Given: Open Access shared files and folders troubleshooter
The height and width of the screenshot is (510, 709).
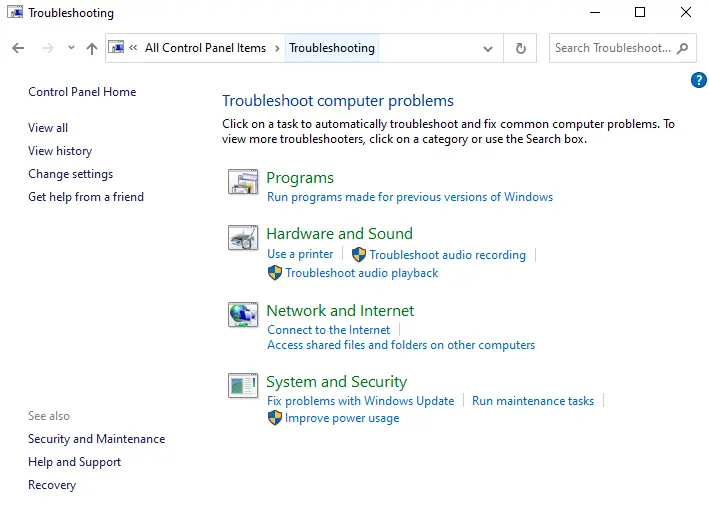Looking at the screenshot, I should [x=401, y=345].
